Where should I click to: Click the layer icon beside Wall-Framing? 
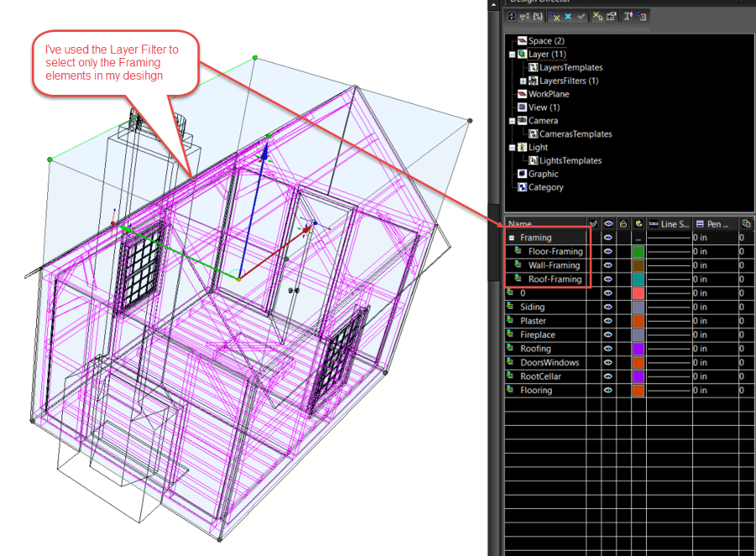(x=517, y=265)
